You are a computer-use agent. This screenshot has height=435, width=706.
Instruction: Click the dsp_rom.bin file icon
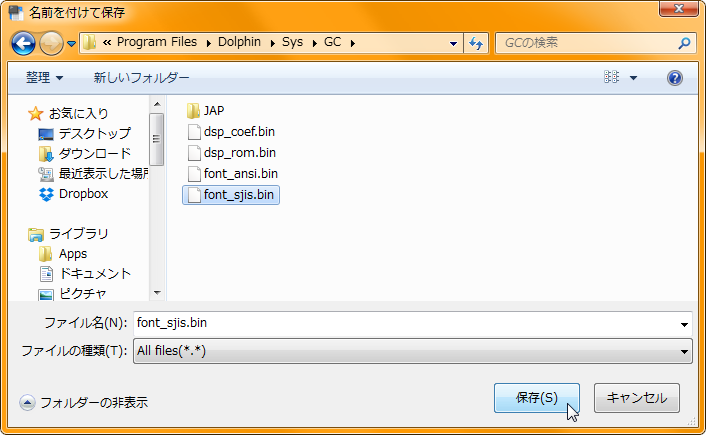coord(194,153)
